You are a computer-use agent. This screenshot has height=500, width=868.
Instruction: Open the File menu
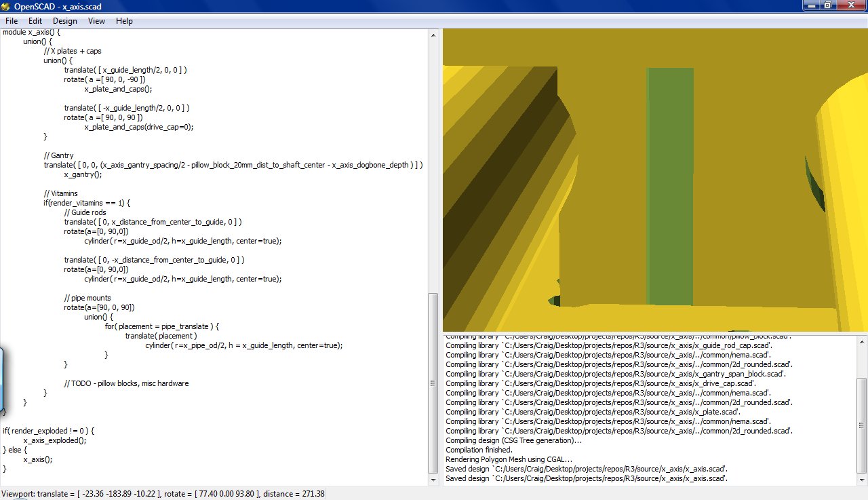click(12, 21)
